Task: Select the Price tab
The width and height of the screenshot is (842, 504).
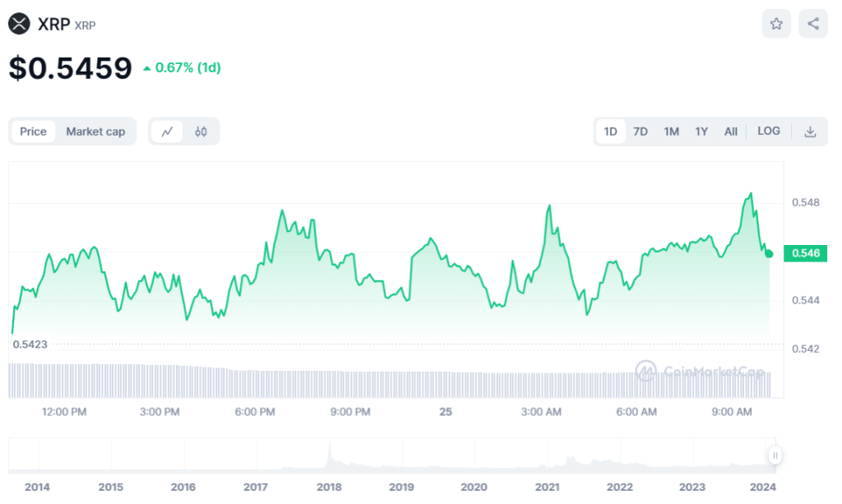Action: coord(33,132)
